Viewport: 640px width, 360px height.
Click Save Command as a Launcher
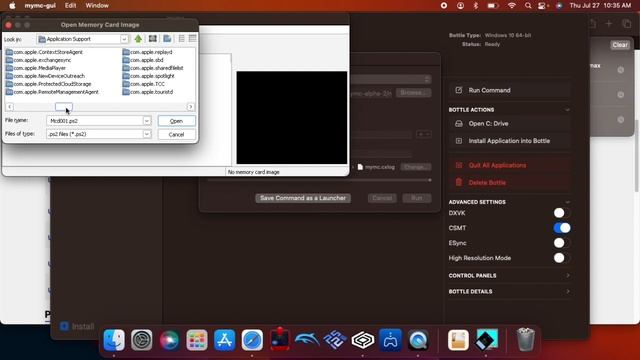coord(303,198)
